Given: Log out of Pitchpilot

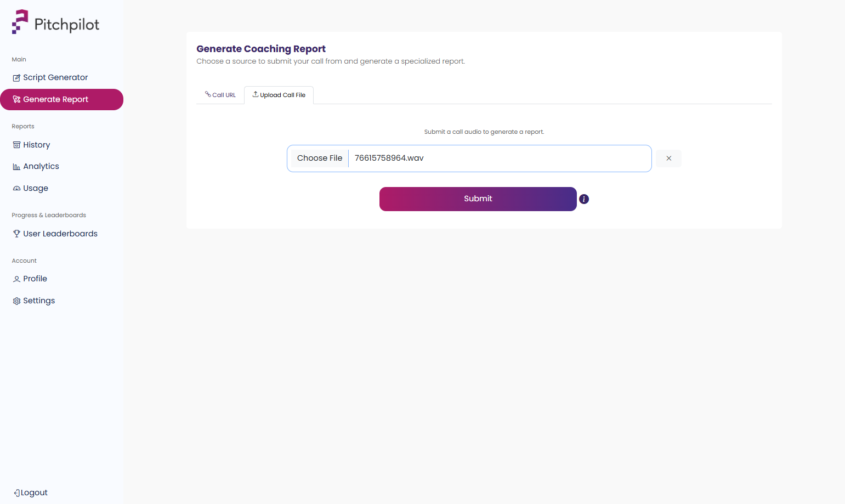Looking at the screenshot, I should [31, 493].
